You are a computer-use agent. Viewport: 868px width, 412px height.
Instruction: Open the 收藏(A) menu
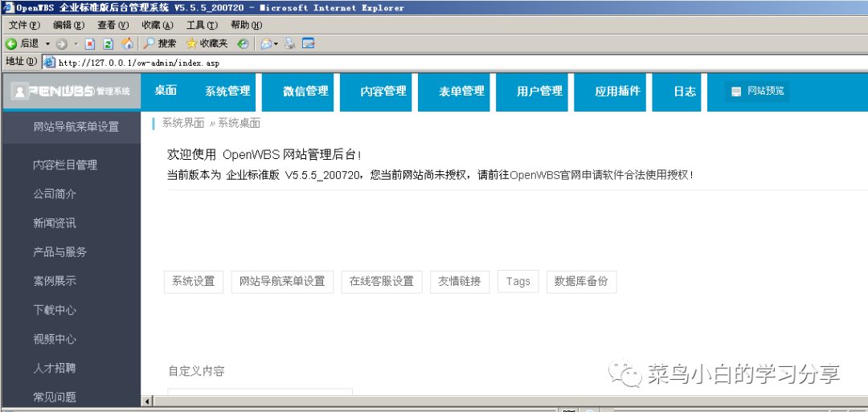coord(158,26)
